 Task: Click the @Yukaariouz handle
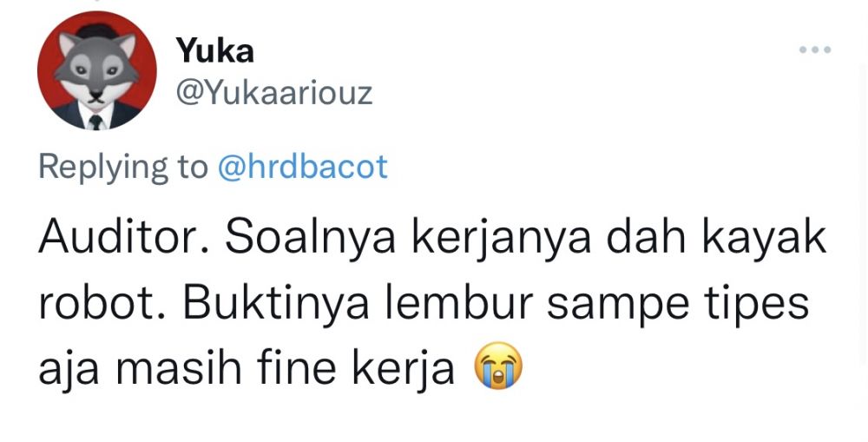[x=274, y=94]
